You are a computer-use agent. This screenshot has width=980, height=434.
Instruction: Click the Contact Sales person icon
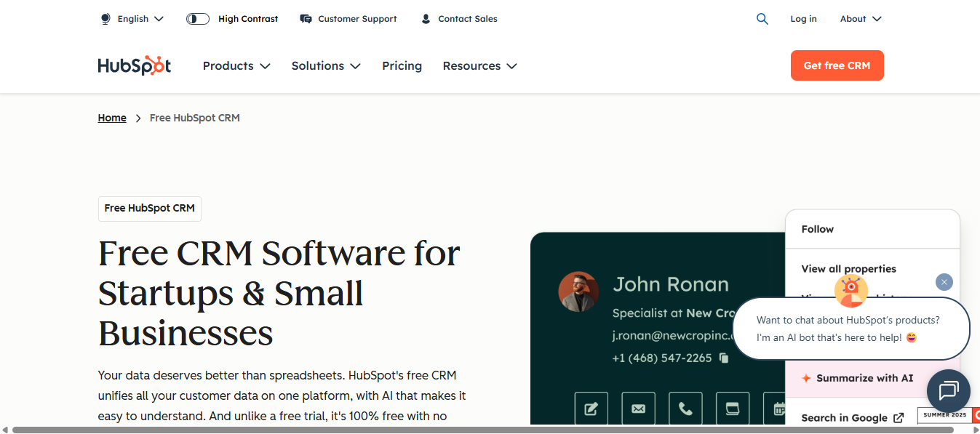pyautogui.click(x=426, y=19)
